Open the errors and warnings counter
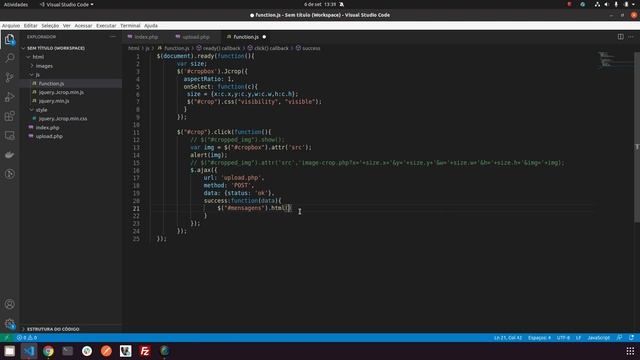 click(x=27, y=338)
